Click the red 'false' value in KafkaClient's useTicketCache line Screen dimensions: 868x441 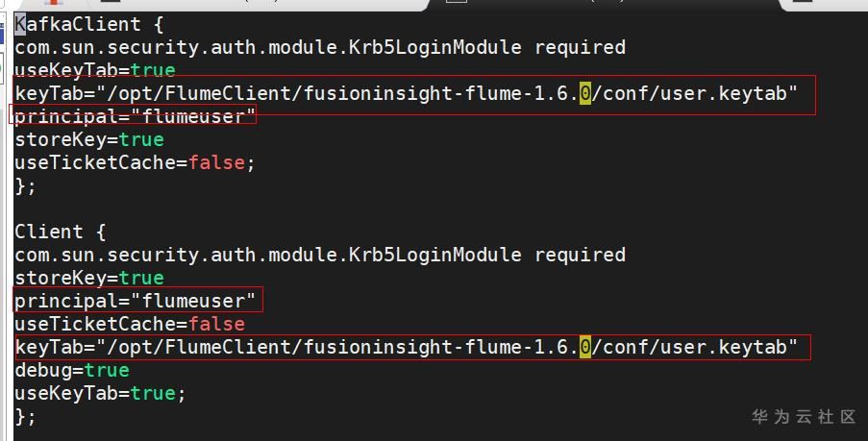tap(217, 162)
